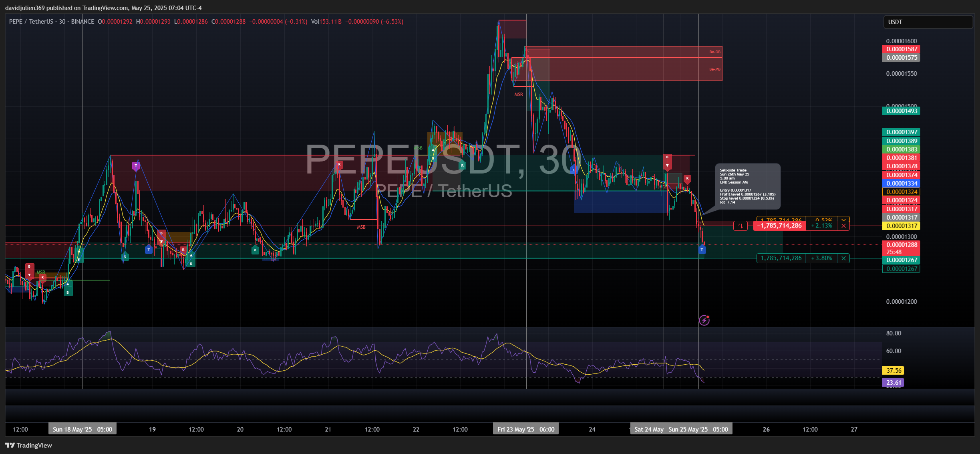Click the purple T marker on chart
Viewport: 980px width, 454px height.
[136, 166]
